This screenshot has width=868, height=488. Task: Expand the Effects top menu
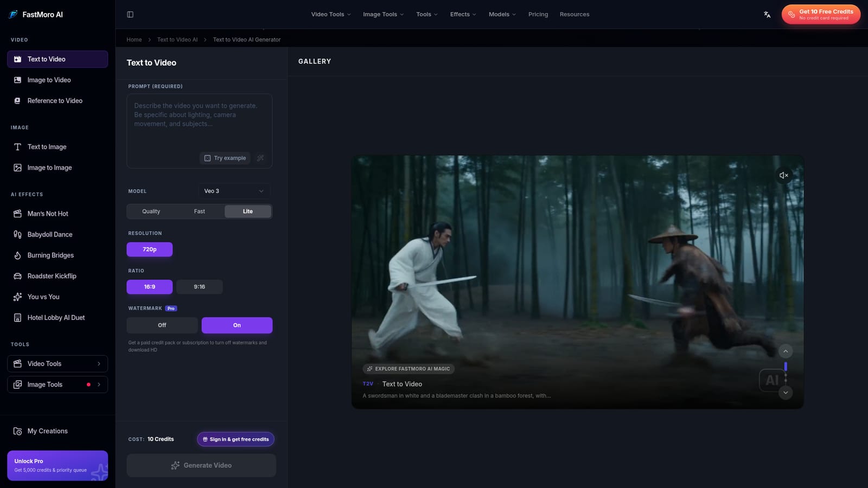tap(463, 15)
